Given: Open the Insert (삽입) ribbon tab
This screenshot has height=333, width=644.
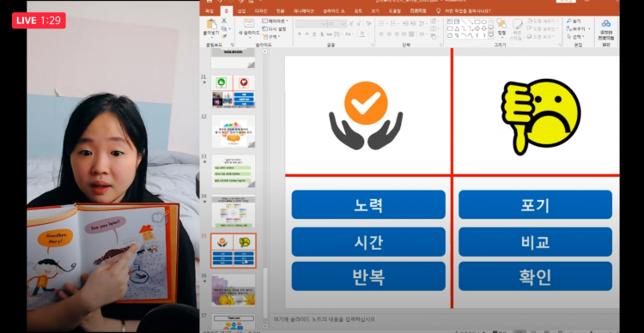Looking at the screenshot, I should [x=242, y=11].
